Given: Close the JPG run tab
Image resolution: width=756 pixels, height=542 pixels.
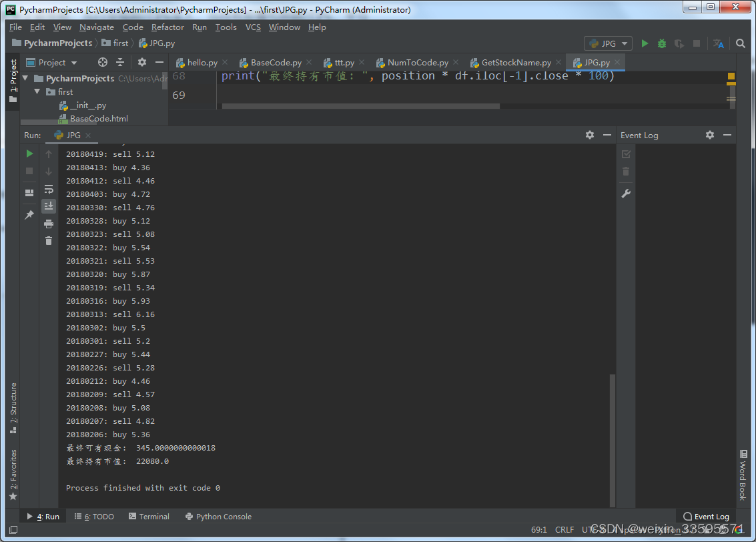Looking at the screenshot, I should (88, 135).
